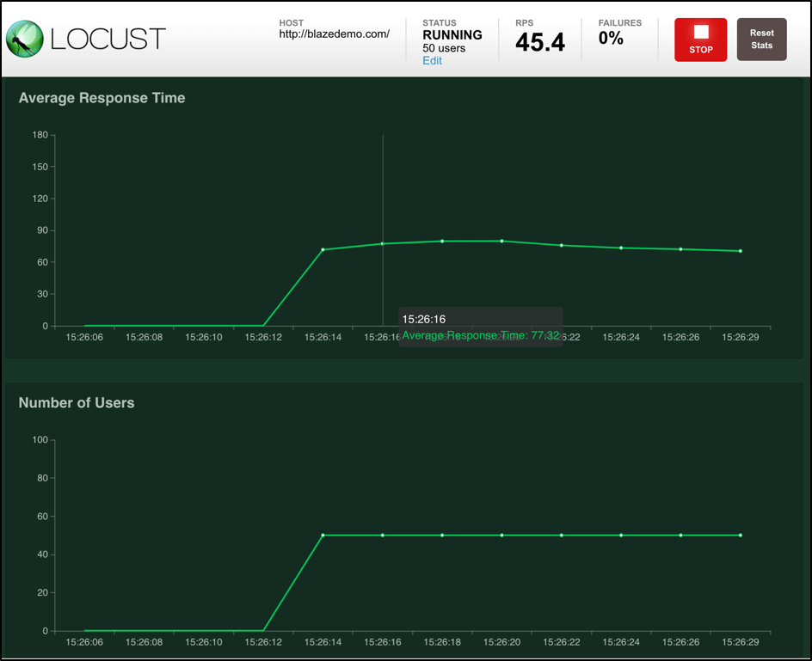The height and width of the screenshot is (661, 812).
Task: Click the RPS value 45.4
Action: [x=540, y=42]
